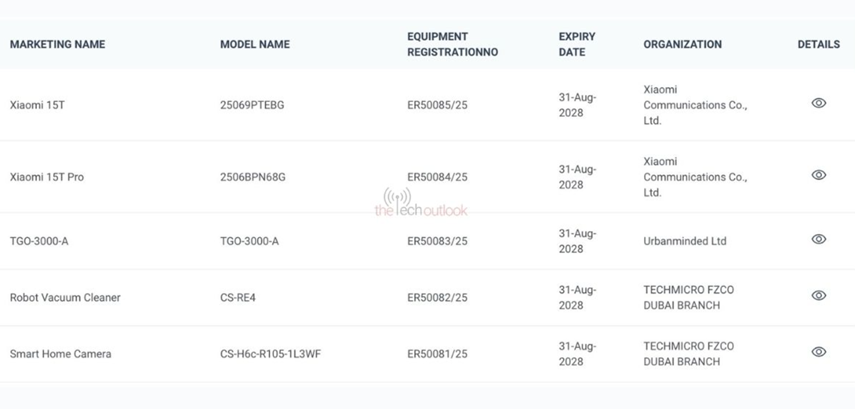
Task: Click the Details column header
Action: (x=818, y=44)
